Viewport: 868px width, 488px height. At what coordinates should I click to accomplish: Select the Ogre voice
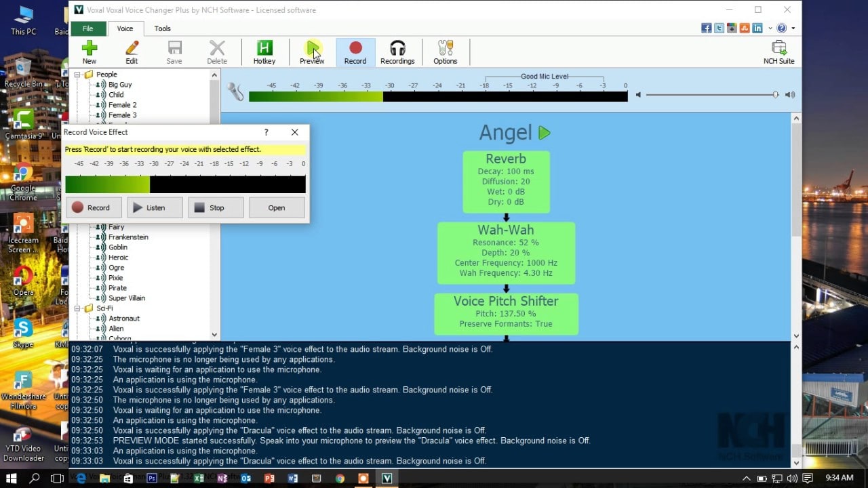coord(116,268)
